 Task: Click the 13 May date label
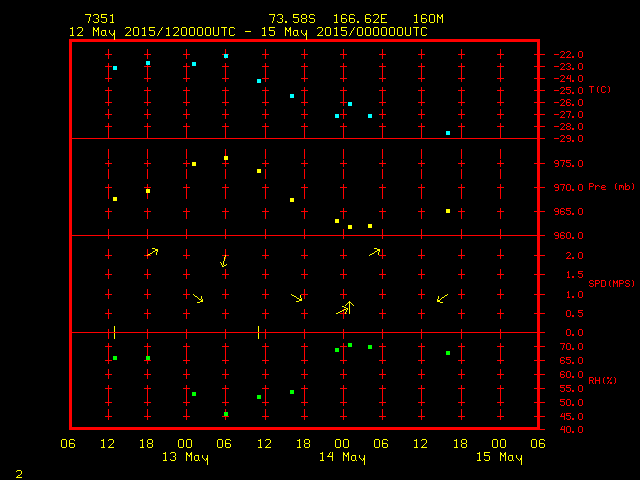pyautogui.click(x=185, y=458)
